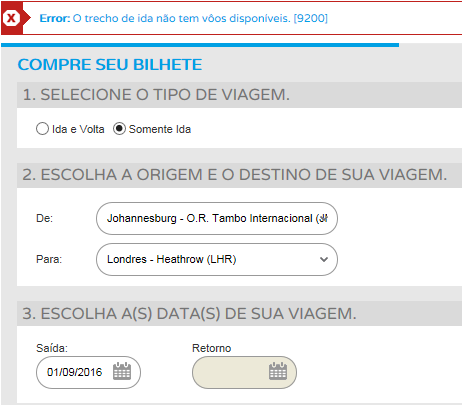
Task: Open the Retorno calendar icon
Action: 278,371
